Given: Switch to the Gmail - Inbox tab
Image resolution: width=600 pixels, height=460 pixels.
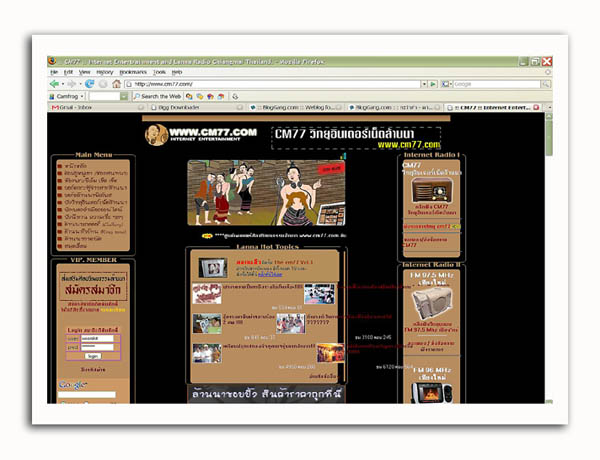Looking at the screenshot, I should tap(97, 108).
